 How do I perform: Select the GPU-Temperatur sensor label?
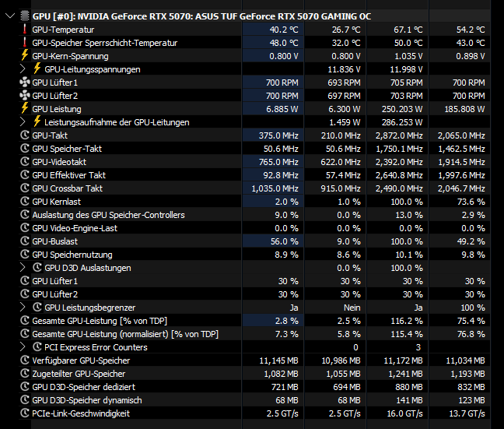63,30
